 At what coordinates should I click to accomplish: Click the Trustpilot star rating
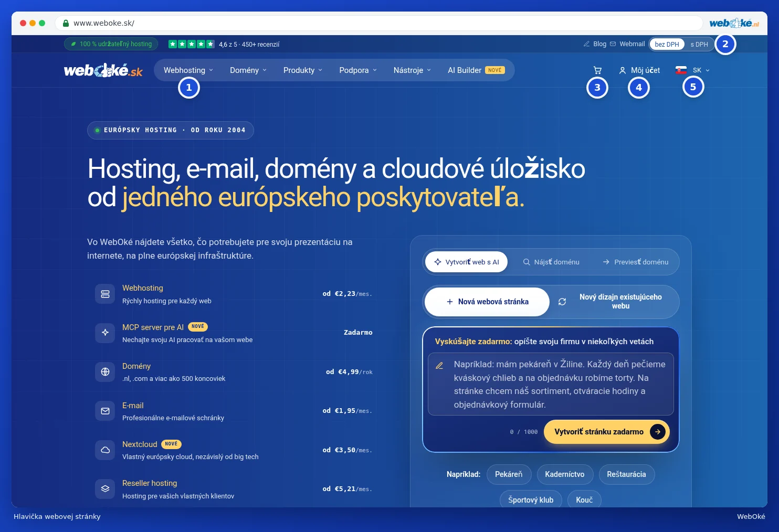[191, 44]
